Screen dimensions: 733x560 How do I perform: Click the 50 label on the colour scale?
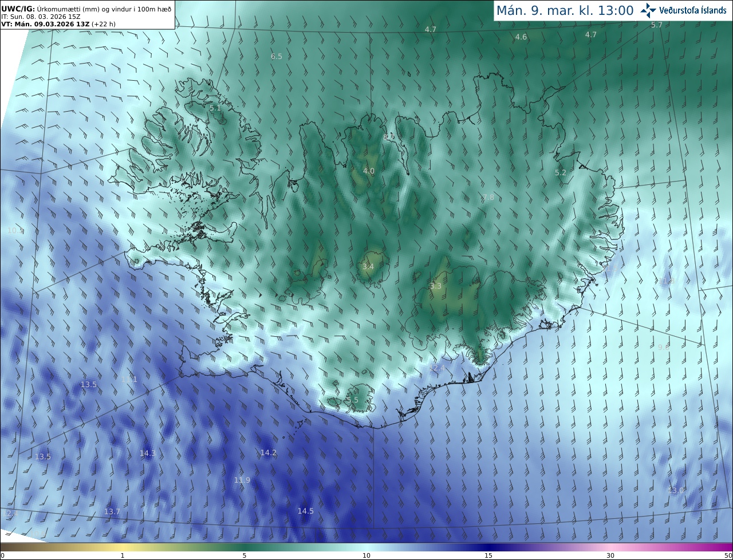point(728,555)
